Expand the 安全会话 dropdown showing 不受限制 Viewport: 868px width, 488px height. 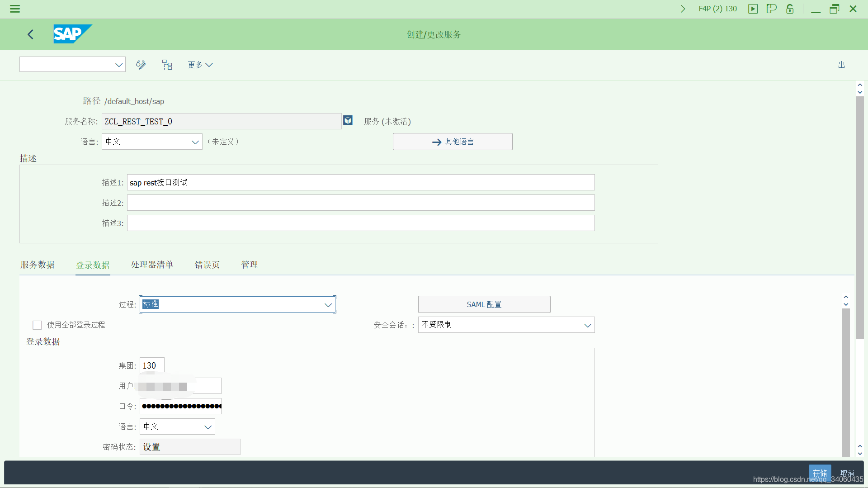(587, 325)
